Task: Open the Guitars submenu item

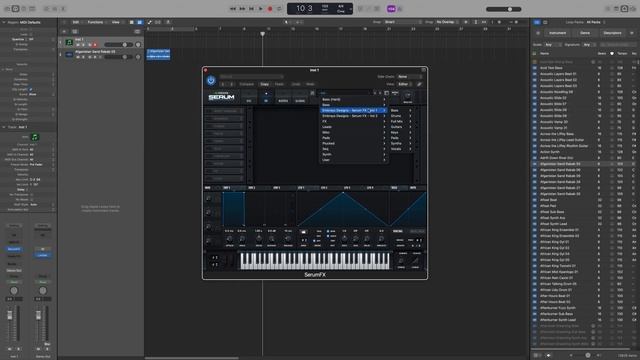Action: (x=401, y=127)
